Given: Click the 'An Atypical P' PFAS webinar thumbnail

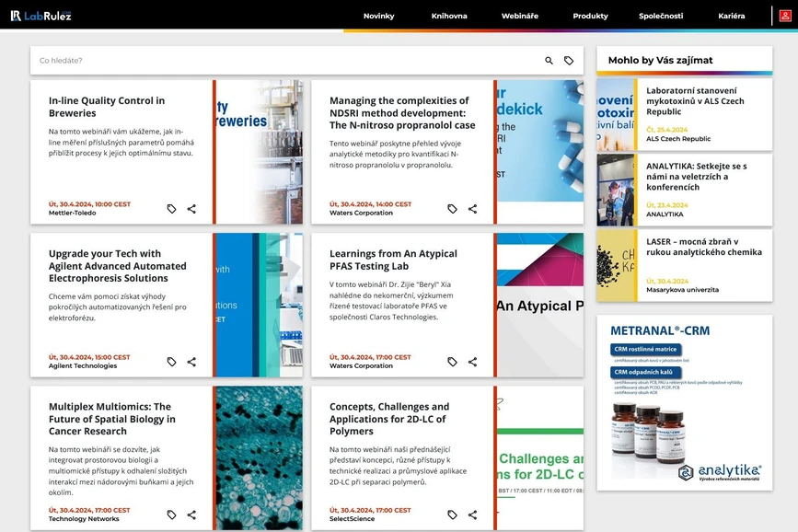Looking at the screenshot, I should [540, 305].
